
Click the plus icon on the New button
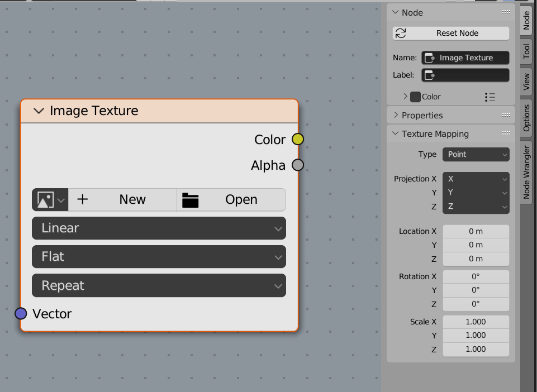click(x=83, y=199)
